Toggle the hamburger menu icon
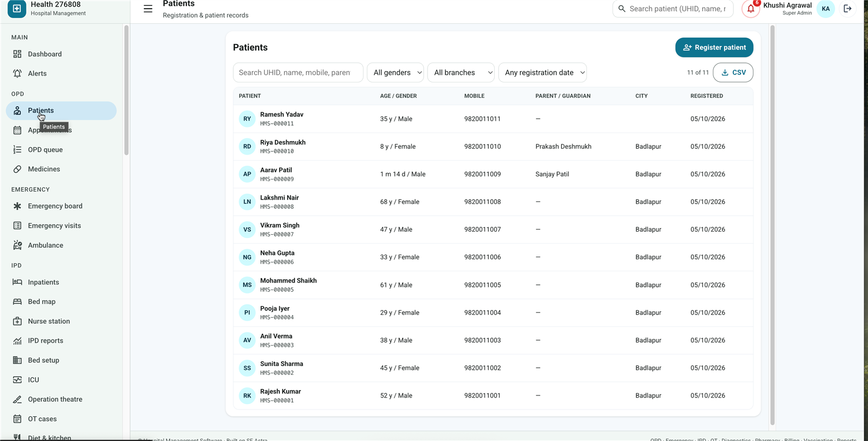The image size is (868, 441). [148, 9]
